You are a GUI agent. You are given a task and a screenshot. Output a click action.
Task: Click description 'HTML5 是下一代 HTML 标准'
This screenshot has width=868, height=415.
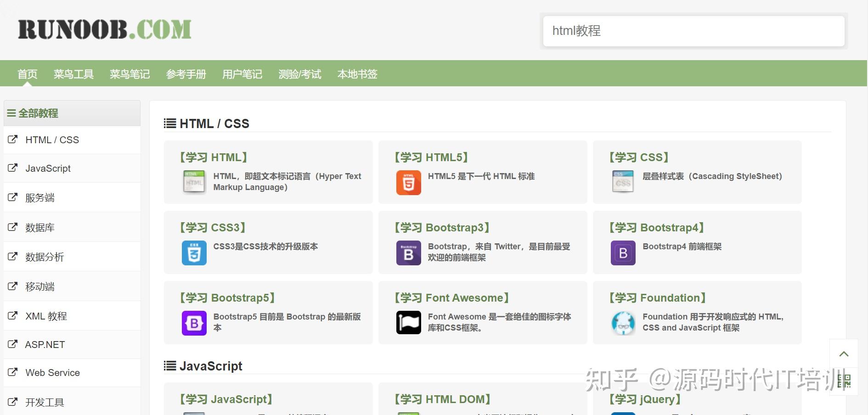click(481, 176)
